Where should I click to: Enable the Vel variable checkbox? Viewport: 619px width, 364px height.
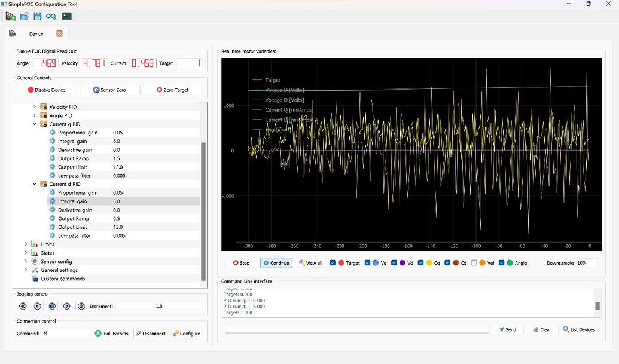[474, 261]
